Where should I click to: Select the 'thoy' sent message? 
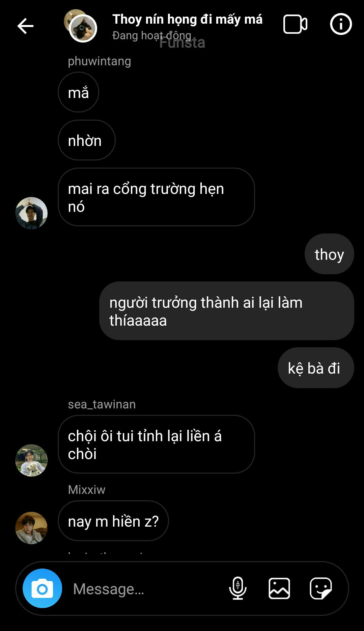(329, 254)
